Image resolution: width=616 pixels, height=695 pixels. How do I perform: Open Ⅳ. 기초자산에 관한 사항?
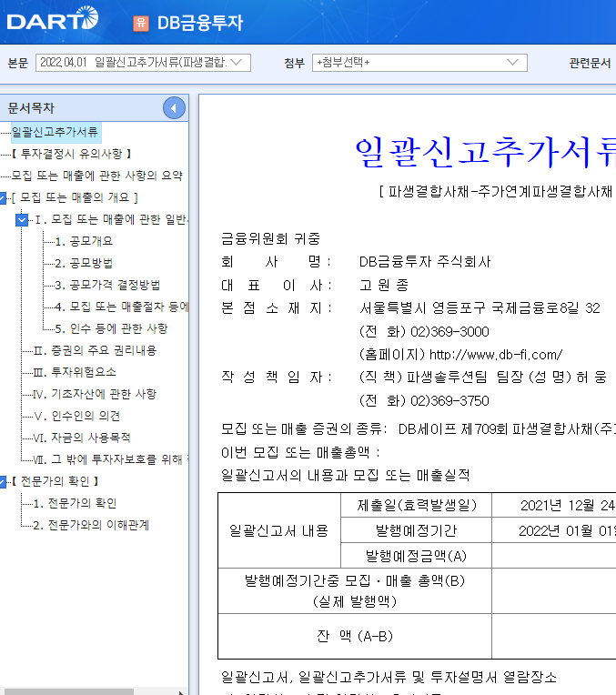(x=95, y=394)
